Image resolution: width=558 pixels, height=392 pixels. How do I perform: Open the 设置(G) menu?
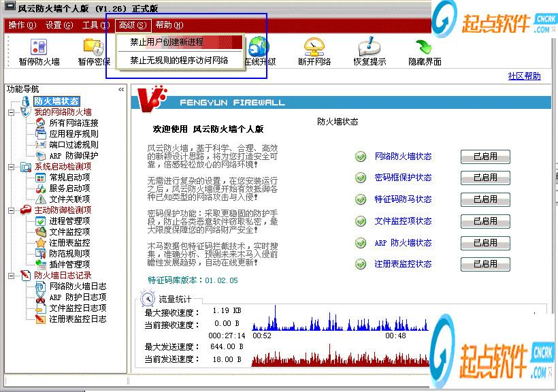[59, 25]
